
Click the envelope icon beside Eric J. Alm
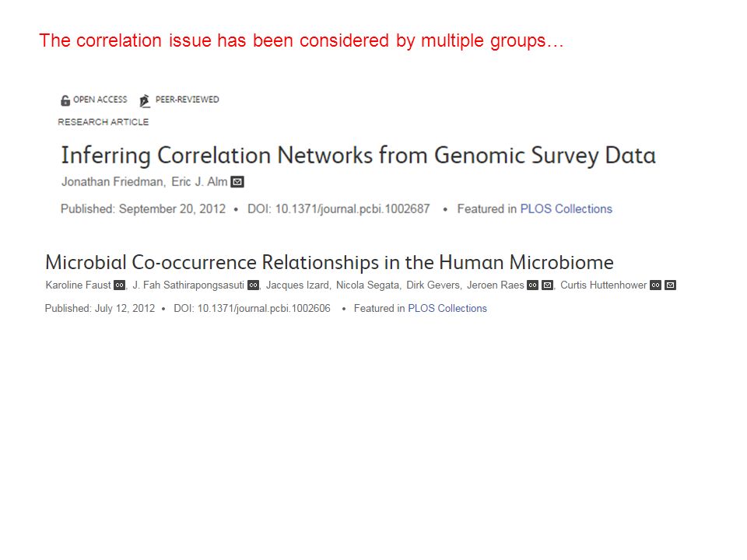tap(237, 182)
